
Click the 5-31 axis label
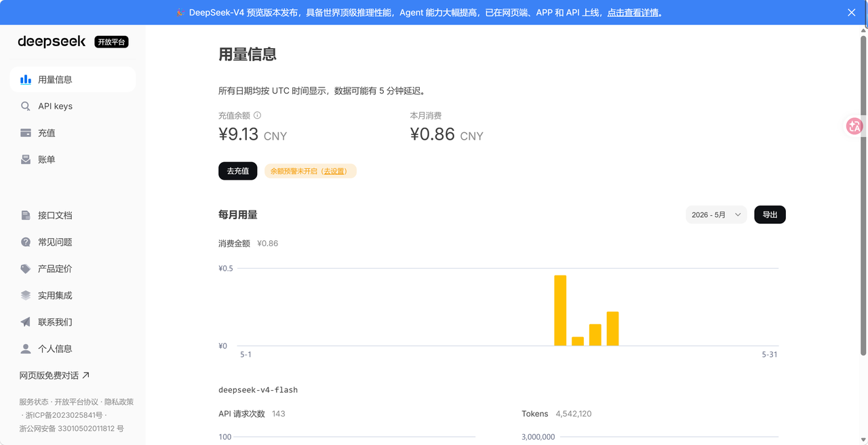pos(770,355)
